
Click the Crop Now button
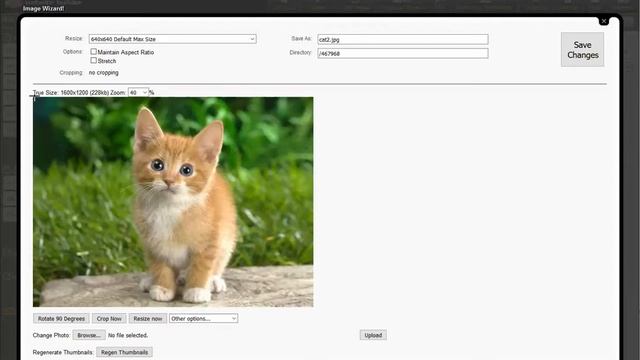tap(109, 318)
